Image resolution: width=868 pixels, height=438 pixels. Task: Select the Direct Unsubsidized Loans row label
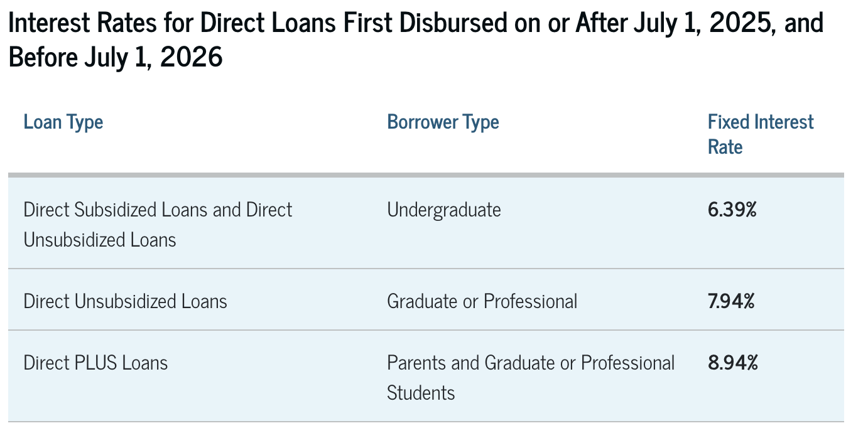[125, 301]
